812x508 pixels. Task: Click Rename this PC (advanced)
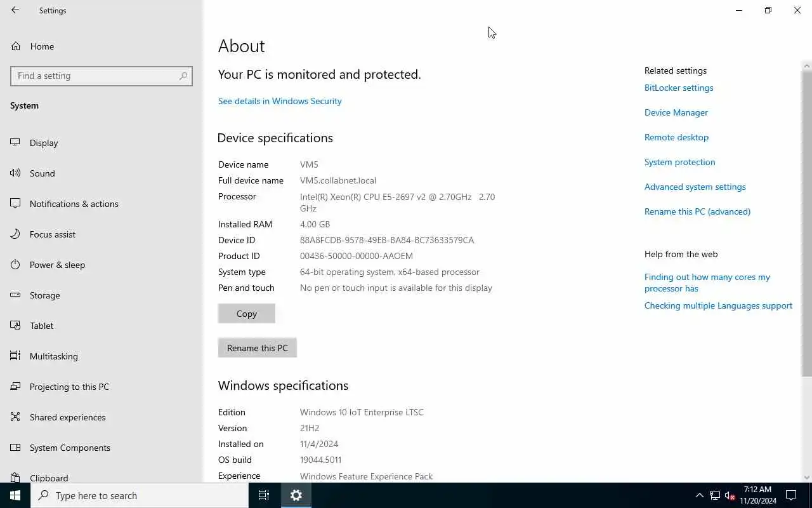[x=697, y=211]
